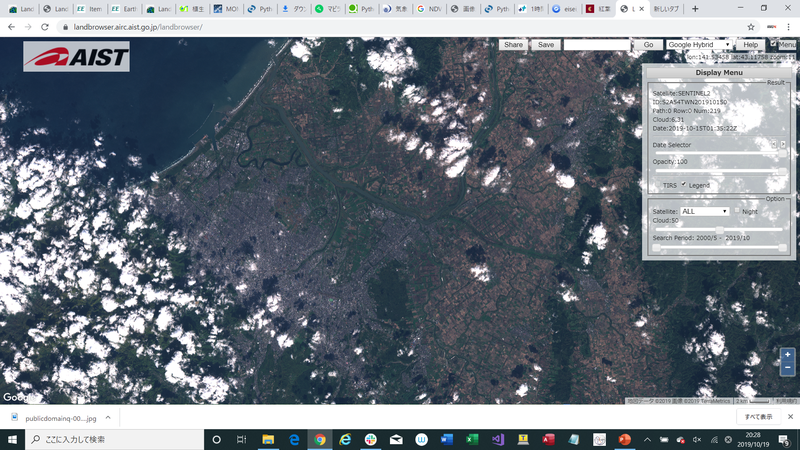
Task: Uncheck the Legend checkbox
Action: pyautogui.click(x=684, y=185)
